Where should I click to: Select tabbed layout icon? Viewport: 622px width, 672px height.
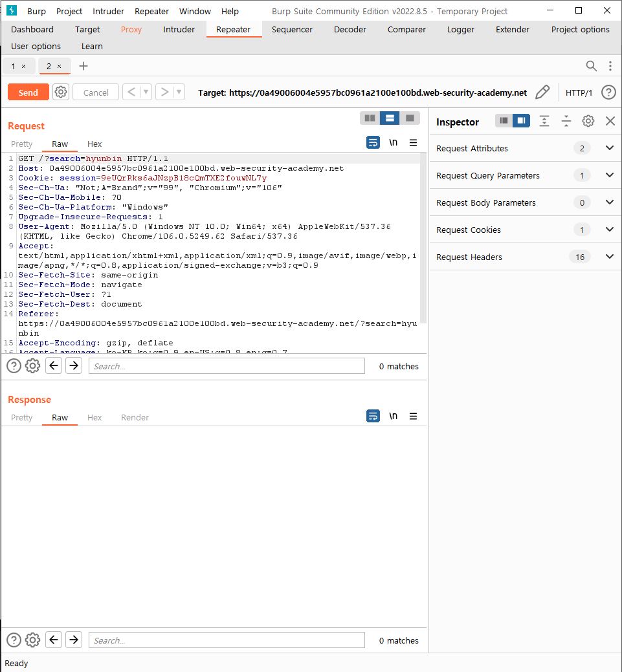click(410, 118)
